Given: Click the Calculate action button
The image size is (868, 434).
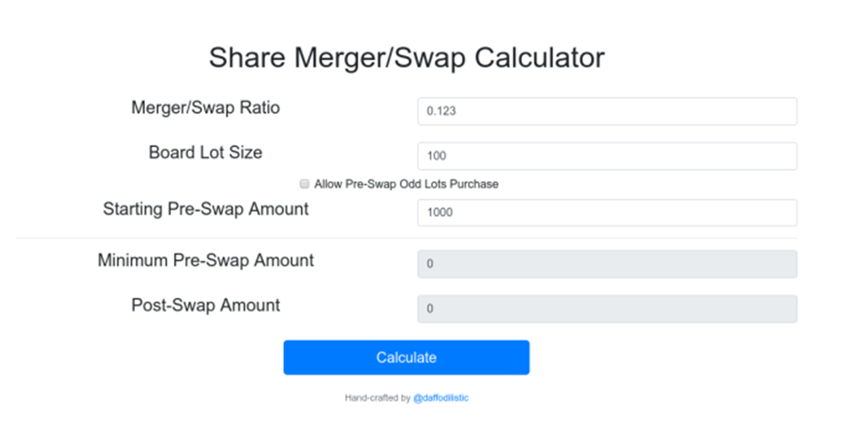Looking at the screenshot, I should (x=406, y=357).
